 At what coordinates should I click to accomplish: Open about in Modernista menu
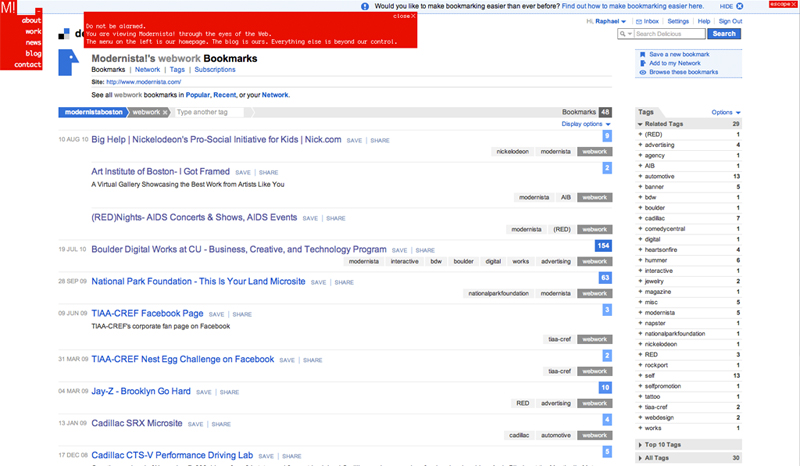tap(31, 20)
